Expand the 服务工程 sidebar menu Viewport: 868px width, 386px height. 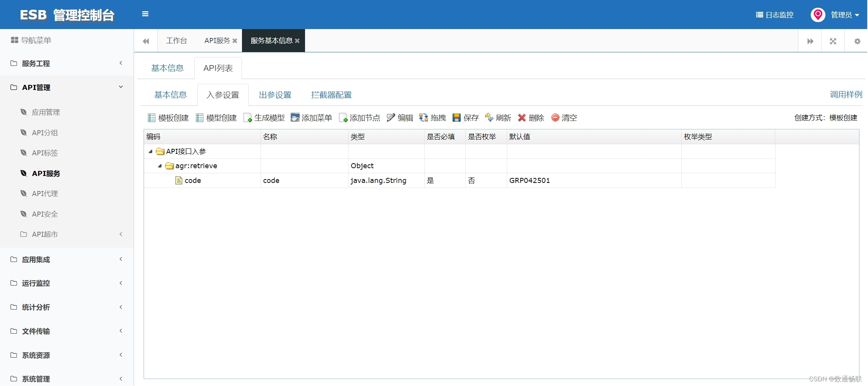pos(67,63)
